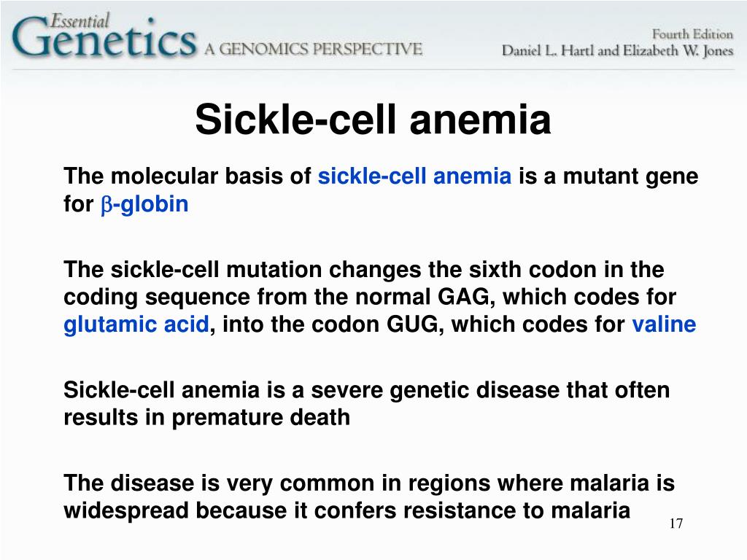
Task: Open the blue 'sickle-cell anemia' link
Action: (x=414, y=176)
